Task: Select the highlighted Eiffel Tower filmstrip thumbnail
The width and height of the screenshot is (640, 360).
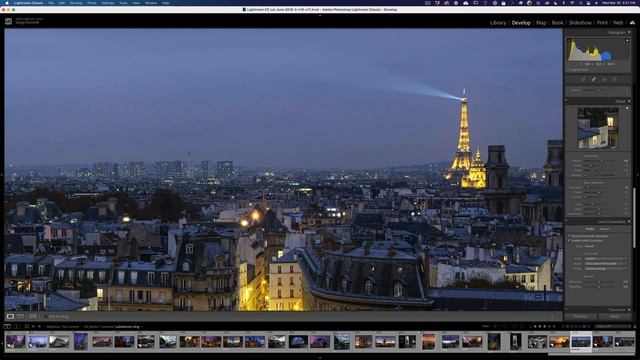Action: [x=581, y=342]
